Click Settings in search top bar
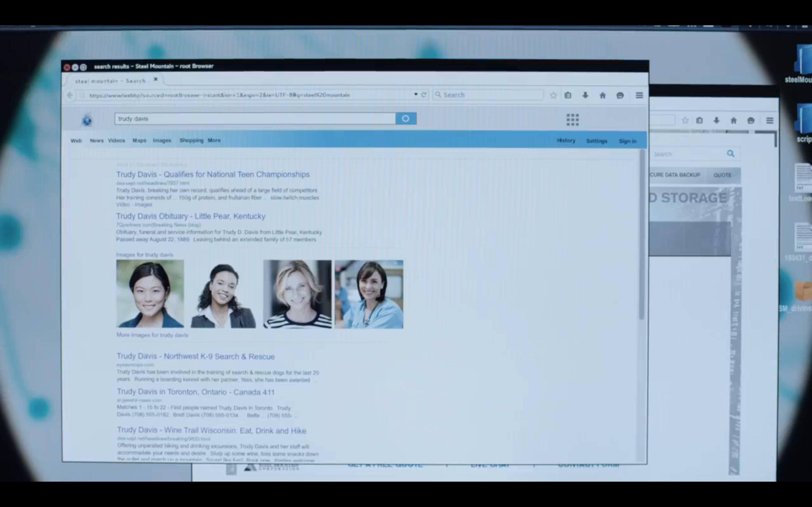 [x=596, y=141]
